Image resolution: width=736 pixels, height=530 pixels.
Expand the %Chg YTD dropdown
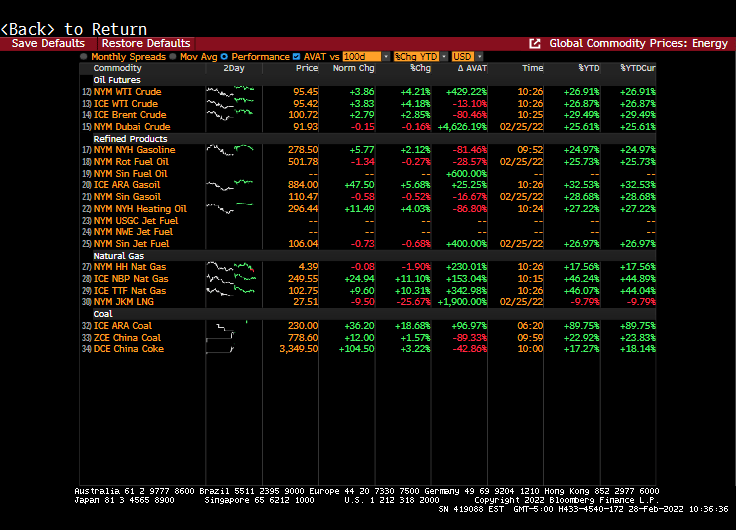click(419, 57)
